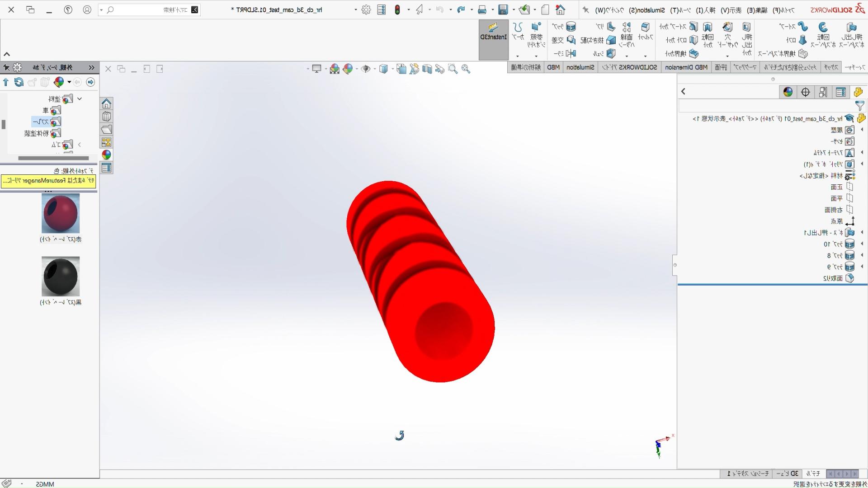Screen dimensions: 868x488
Task: Apply the Fillet (フィレット) tool
Action: (646, 32)
